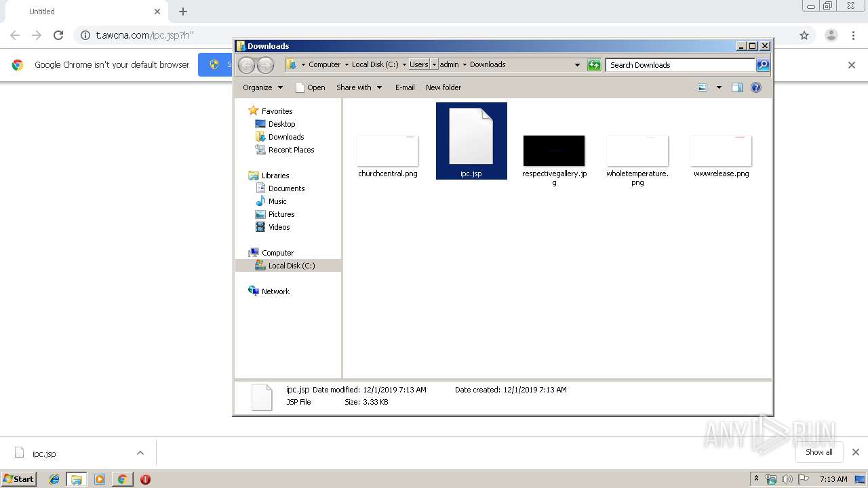Viewport: 868px width, 488px height.
Task: Select Downloads under Favorites
Action: (285, 137)
